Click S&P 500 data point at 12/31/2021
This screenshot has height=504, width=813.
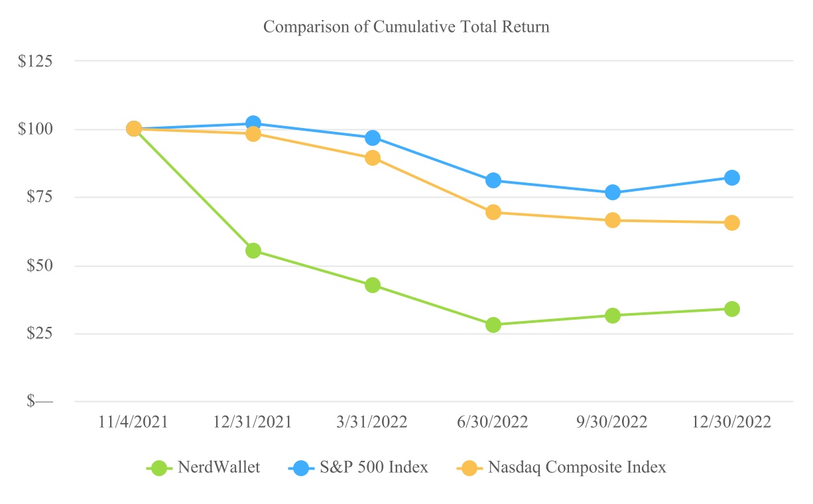(253, 123)
